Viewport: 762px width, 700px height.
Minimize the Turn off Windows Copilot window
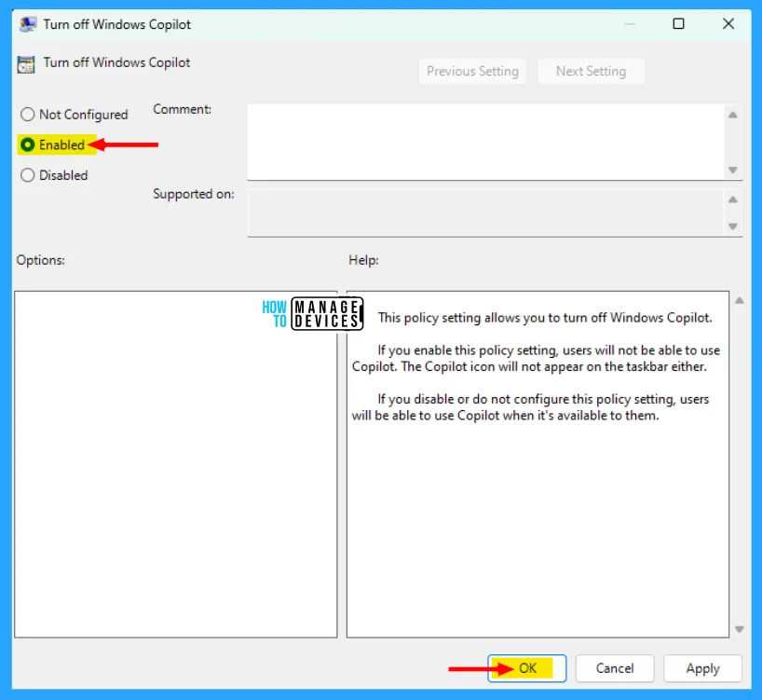628,24
